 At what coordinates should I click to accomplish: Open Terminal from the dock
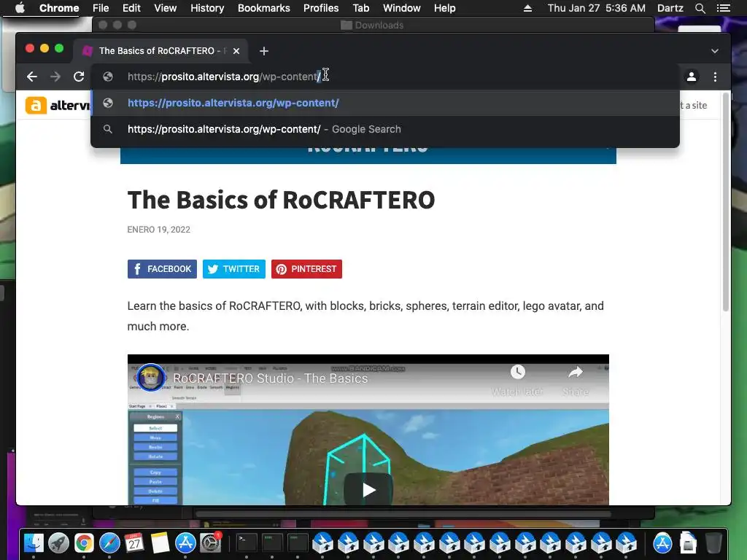click(247, 542)
